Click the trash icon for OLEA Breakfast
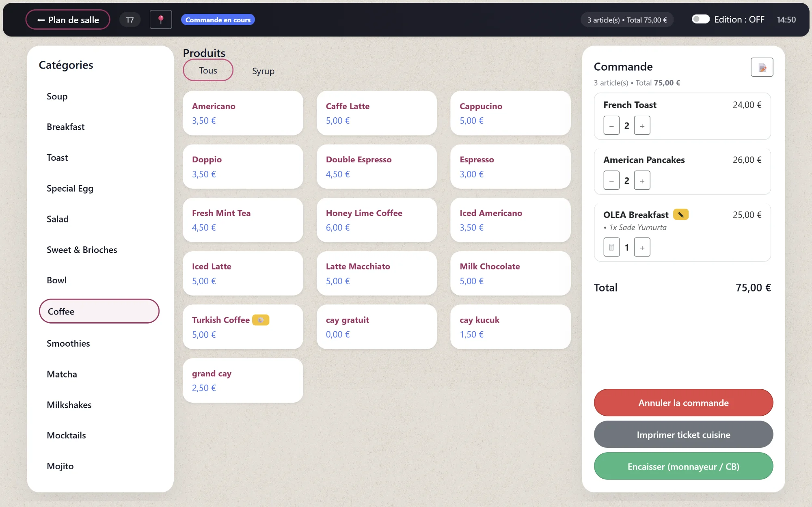This screenshot has height=507, width=812. point(611,247)
